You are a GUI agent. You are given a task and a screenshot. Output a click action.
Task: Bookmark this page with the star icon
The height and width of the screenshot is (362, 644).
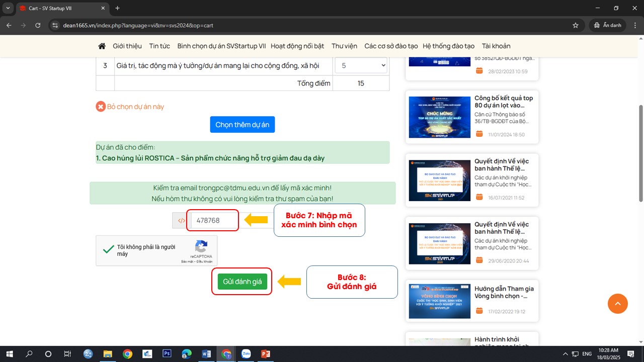pos(576,25)
